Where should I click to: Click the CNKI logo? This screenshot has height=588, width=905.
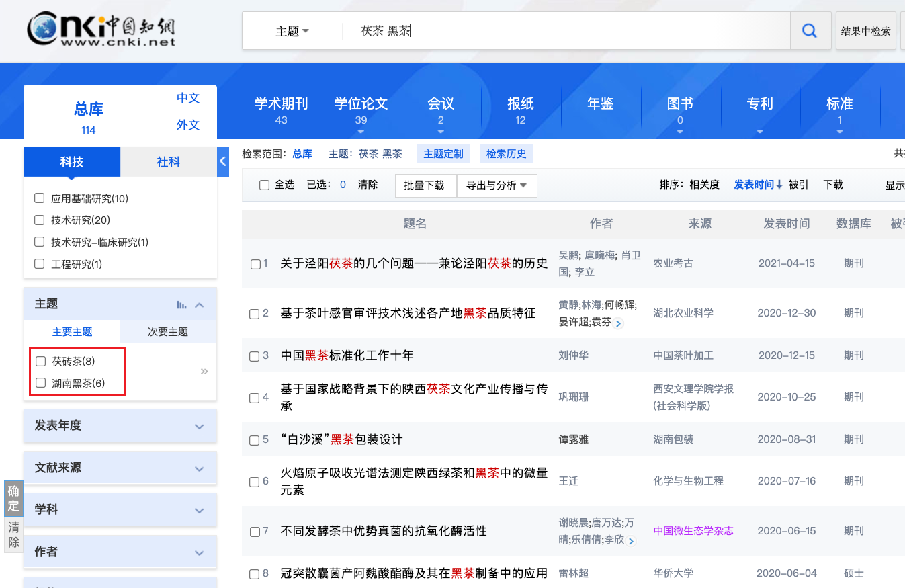tap(101, 30)
